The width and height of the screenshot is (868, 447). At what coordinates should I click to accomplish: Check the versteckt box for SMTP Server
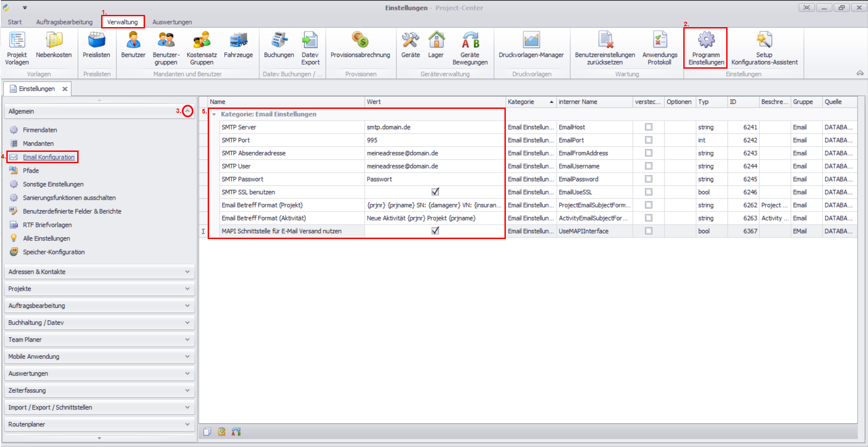[649, 127]
